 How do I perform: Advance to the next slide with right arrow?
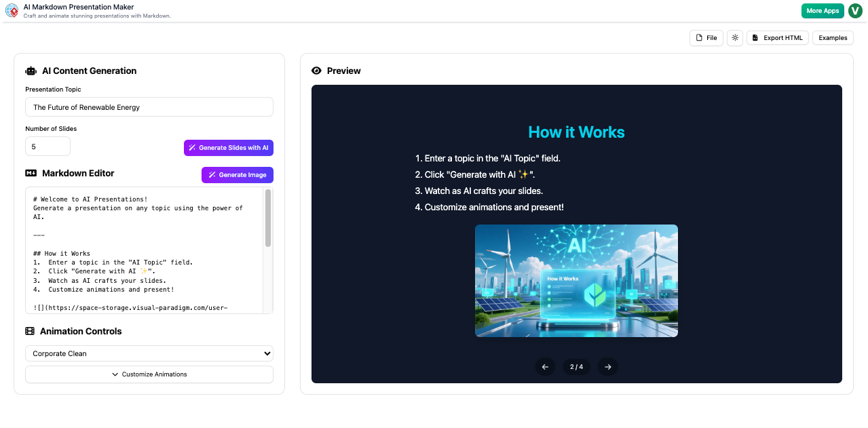tap(607, 366)
